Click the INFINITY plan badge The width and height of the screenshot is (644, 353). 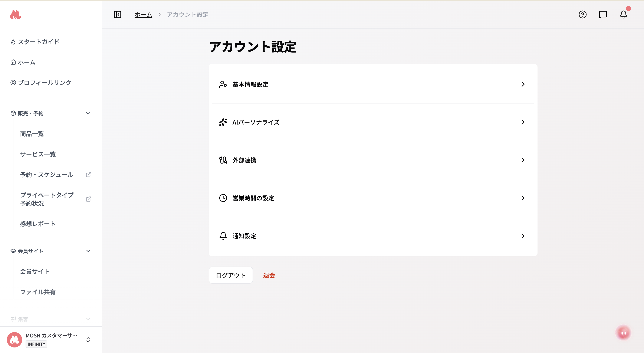36,344
